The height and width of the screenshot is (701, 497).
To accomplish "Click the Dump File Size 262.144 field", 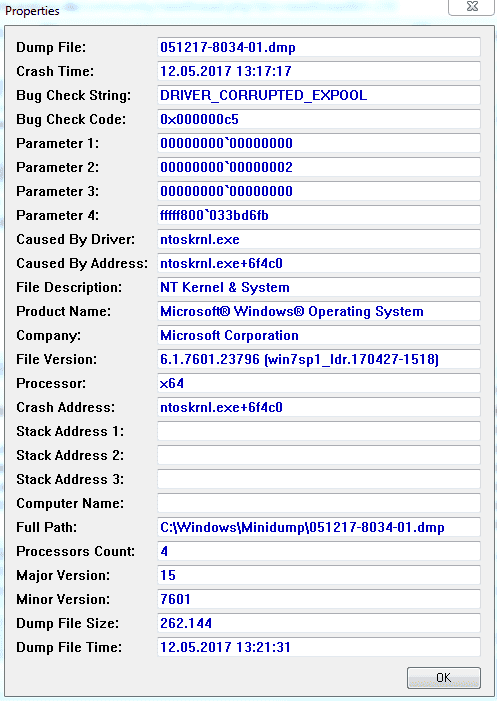I will [x=319, y=623].
